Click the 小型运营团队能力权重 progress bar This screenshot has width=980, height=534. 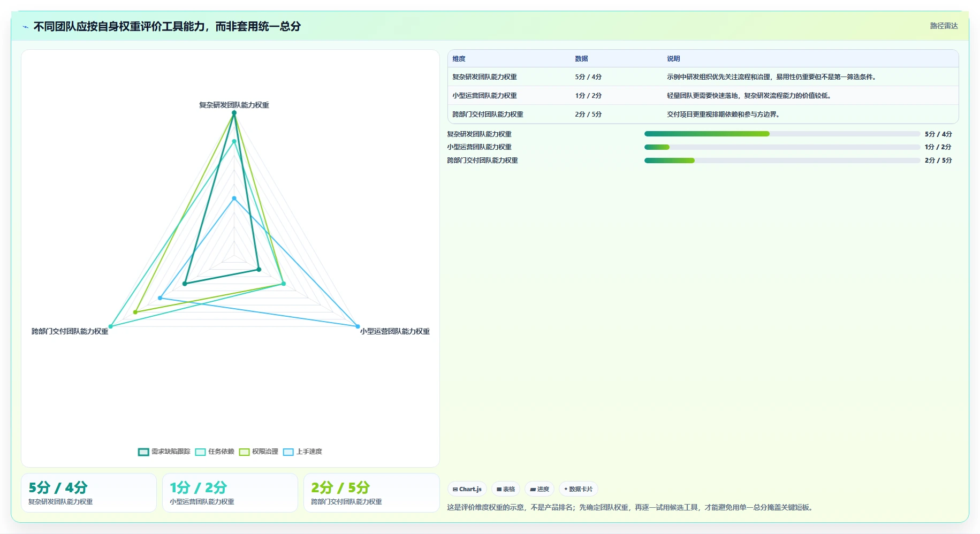click(782, 147)
